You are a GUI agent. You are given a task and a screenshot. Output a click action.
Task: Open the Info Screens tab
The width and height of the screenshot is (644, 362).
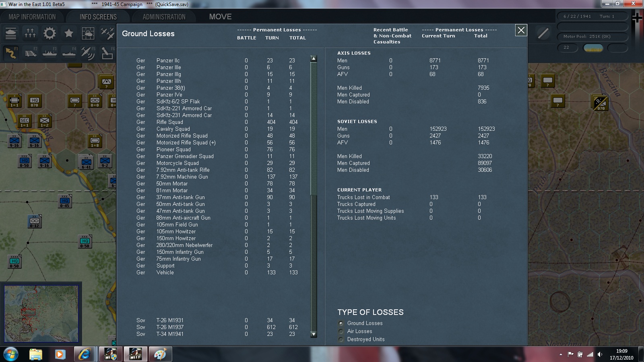click(x=98, y=17)
